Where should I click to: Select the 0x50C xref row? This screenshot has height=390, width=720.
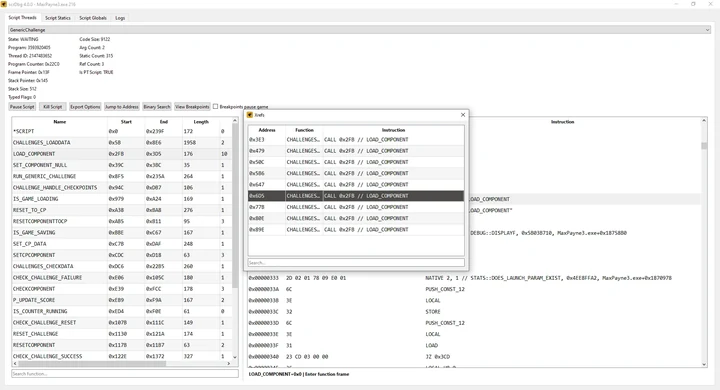click(356, 162)
